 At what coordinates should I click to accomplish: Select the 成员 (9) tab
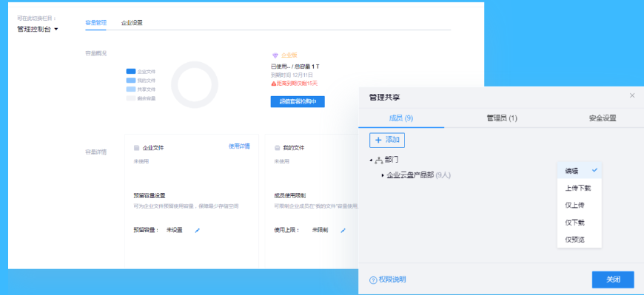[x=401, y=118]
